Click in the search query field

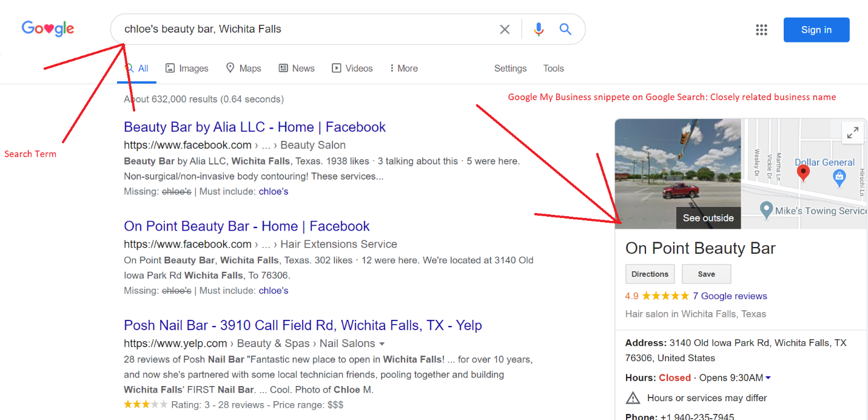[306, 29]
